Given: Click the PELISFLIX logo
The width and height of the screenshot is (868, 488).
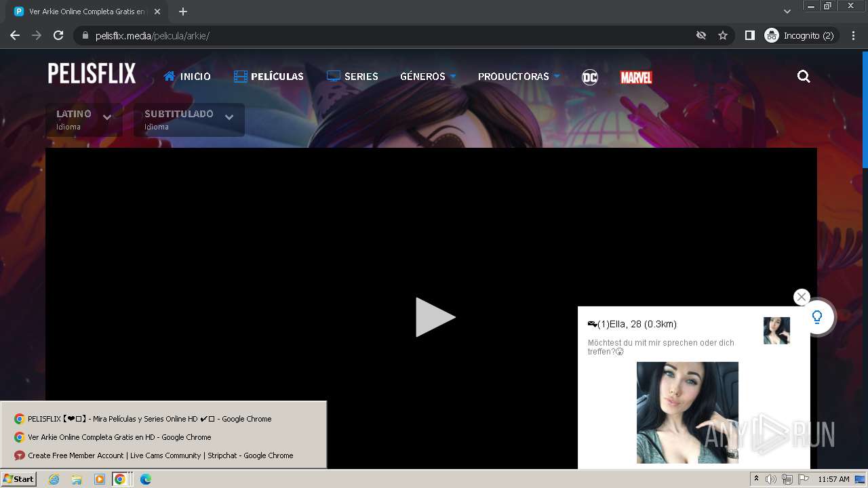Looking at the screenshot, I should pos(92,74).
